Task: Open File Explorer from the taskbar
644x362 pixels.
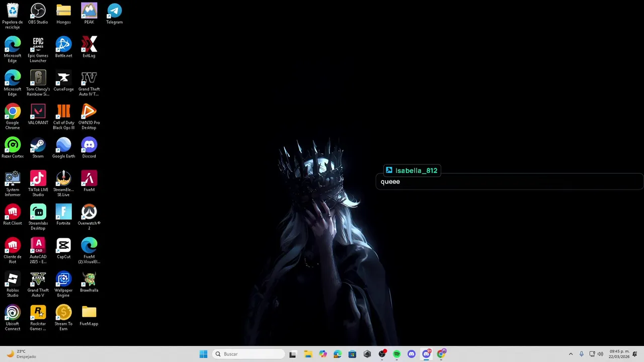Action: tap(308, 354)
